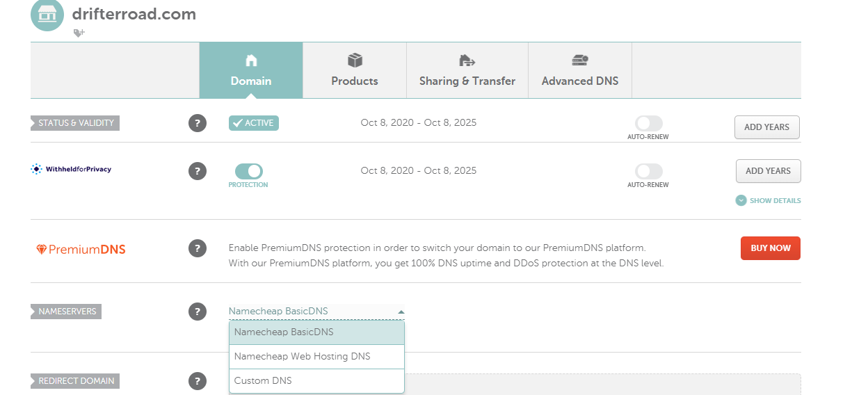Image resolution: width=868 pixels, height=395 pixels.
Task: Expand Show Details for privacy protection
Action: point(769,200)
